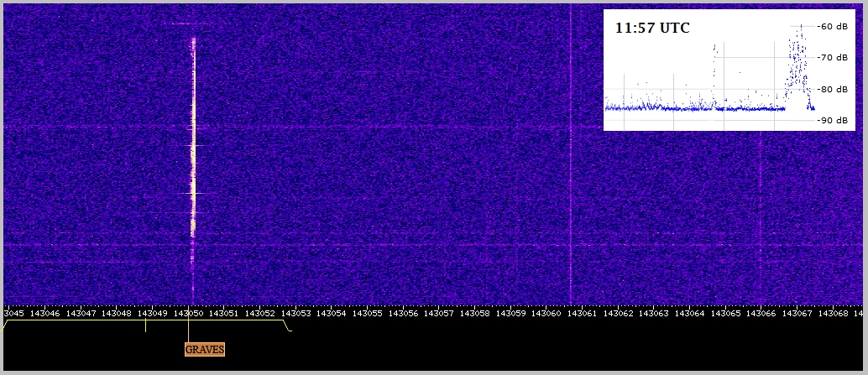868x375 pixels.
Task: Click the 143052 frequency tick label
Action: pos(260,313)
